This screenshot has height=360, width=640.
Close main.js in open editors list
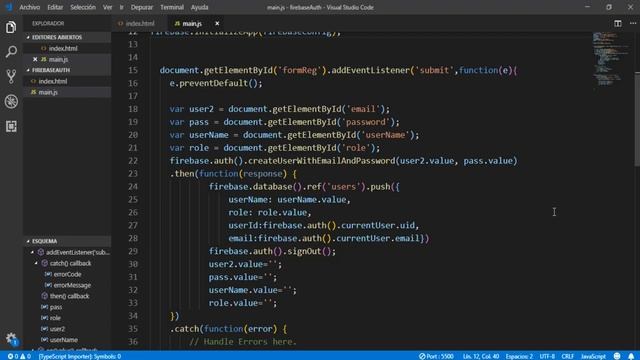point(35,59)
